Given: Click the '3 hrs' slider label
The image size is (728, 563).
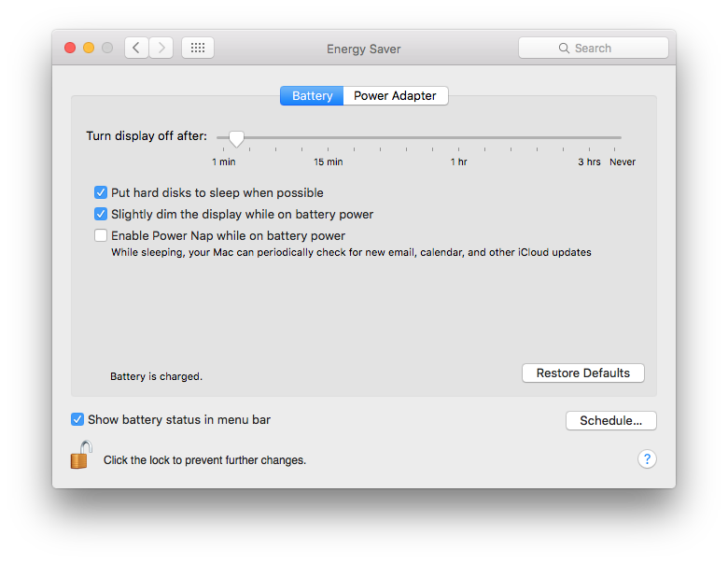Looking at the screenshot, I should [x=589, y=162].
